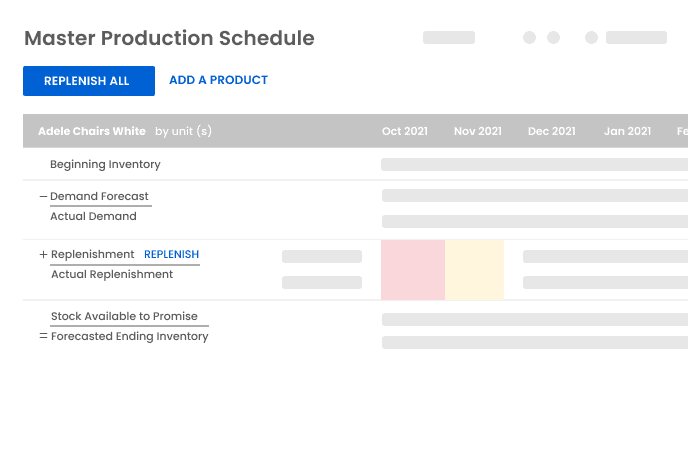
Task: Open the ADD A PRODUCT link
Action: click(218, 80)
